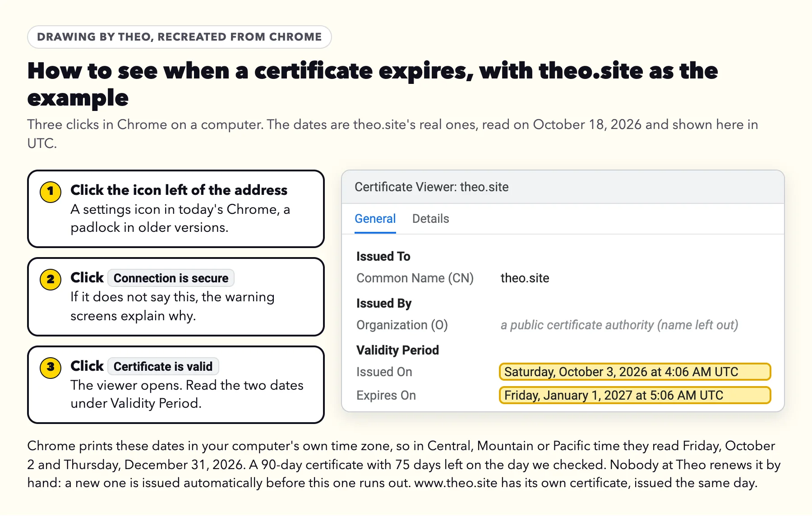Click the subtitle starting 'Three clicks in Chrome'

tap(392, 134)
